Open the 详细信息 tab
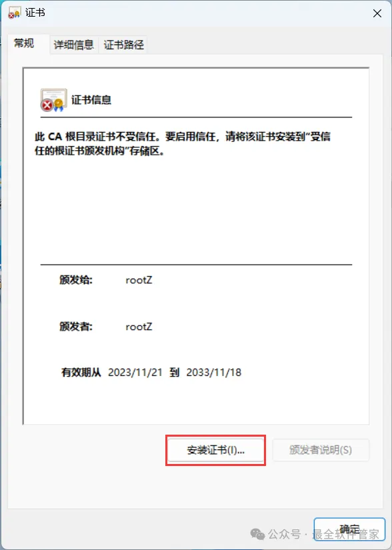Screen dimensions: 392x550 click(x=73, y=45)
